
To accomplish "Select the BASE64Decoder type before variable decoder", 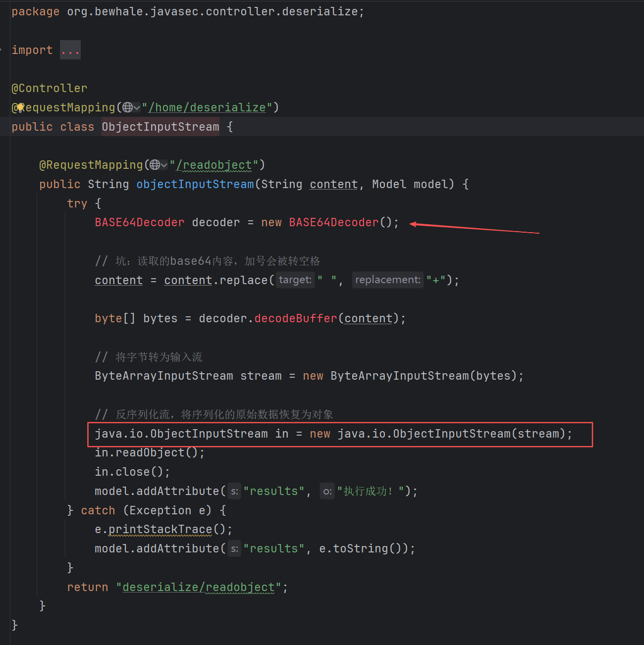I will [x=140, y=222].
